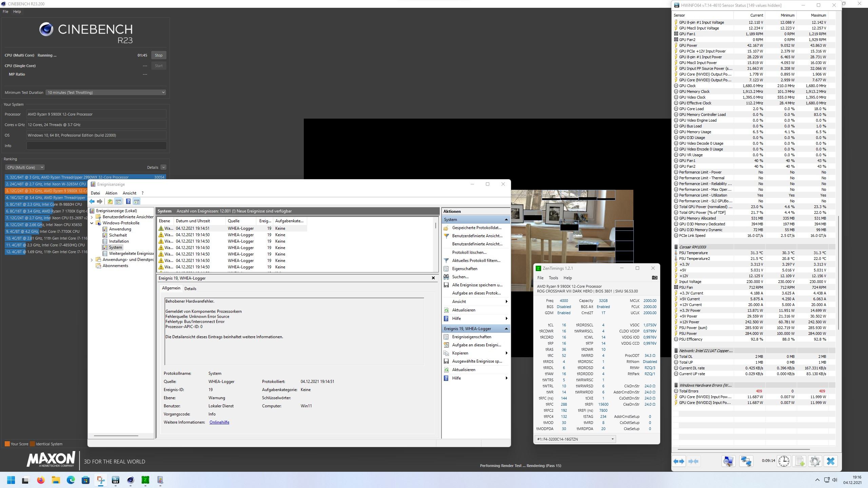Select the Sicherheit log in tree
868x488 pixels.
tap(118, 235)
